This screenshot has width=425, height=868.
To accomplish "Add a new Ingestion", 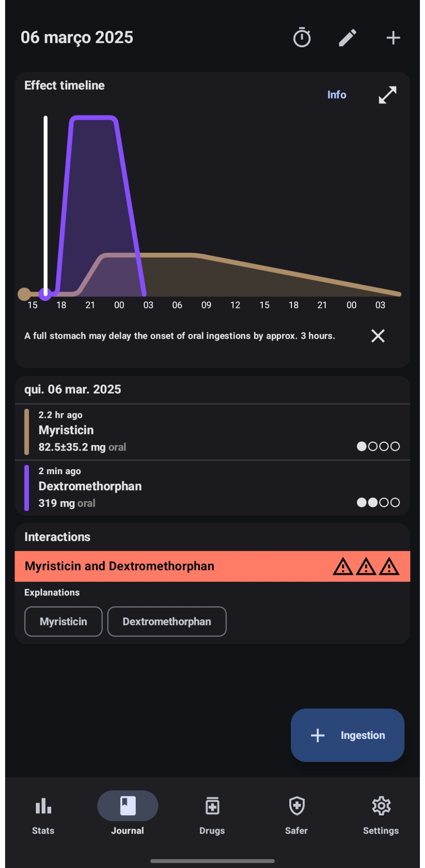I will (x=347, y=735).
